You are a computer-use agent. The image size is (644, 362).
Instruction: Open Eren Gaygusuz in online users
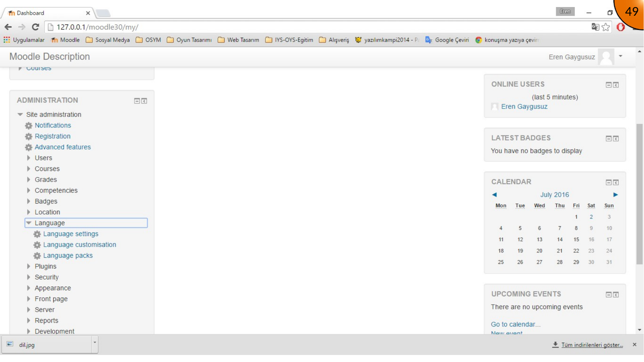click(x=524, y=107)
